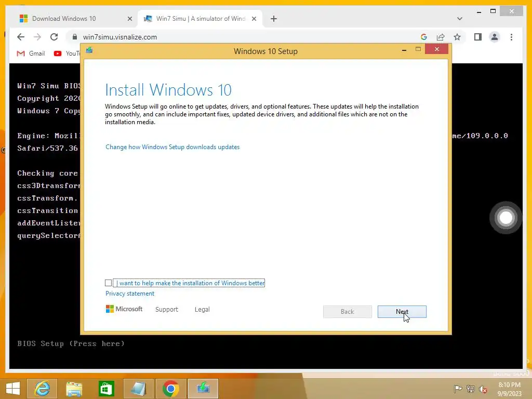Minimize the Windows 10 Setup dialog

click(404, 50)
